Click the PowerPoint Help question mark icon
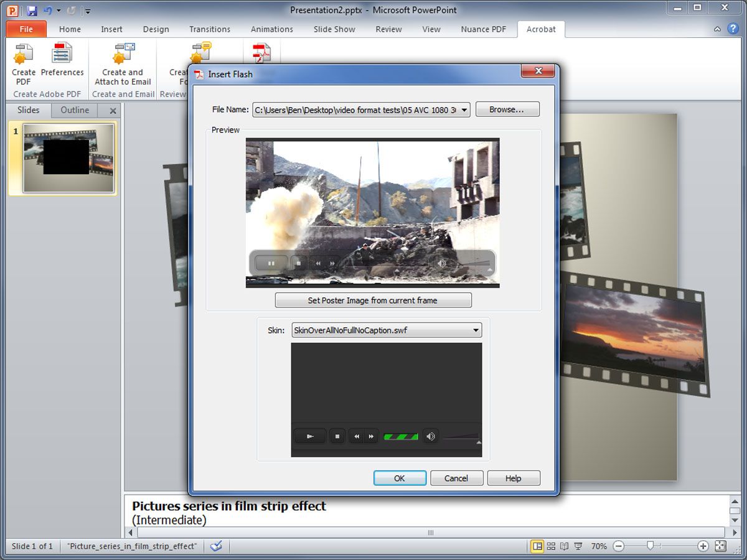Viewport: 747px width, 560px height. pos(733,29)
